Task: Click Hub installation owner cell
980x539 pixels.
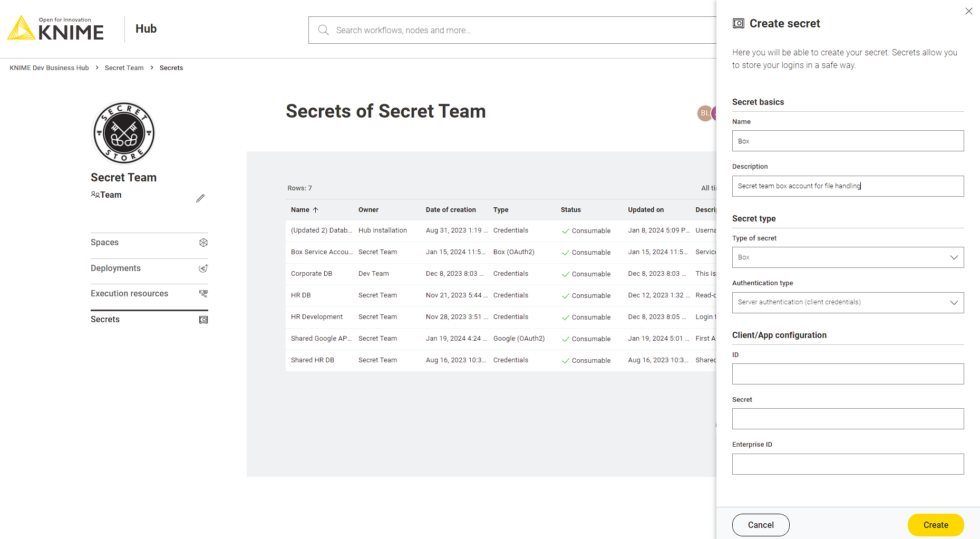Action: 383,230
